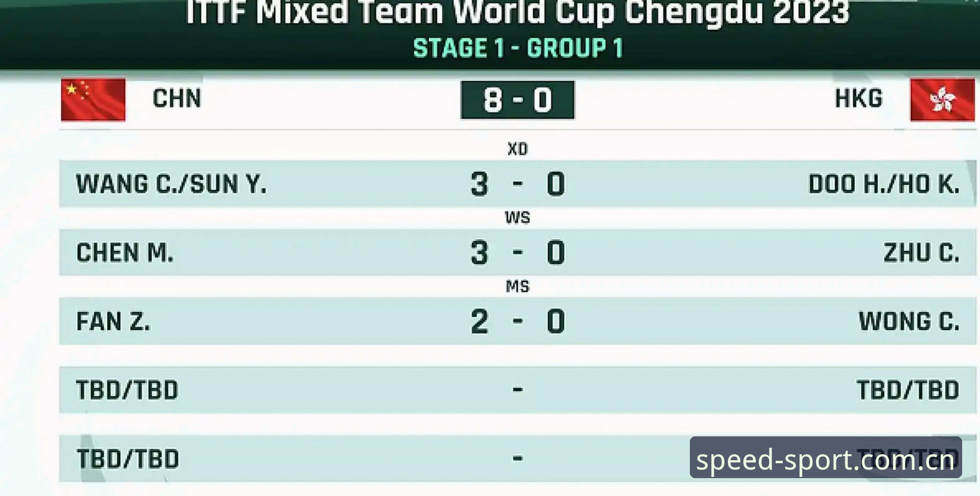Image resolution: width=980 pixels, height=496 pixels.
Task: Click the first TBD/TBD entry on the right
Action: (909, 390)
